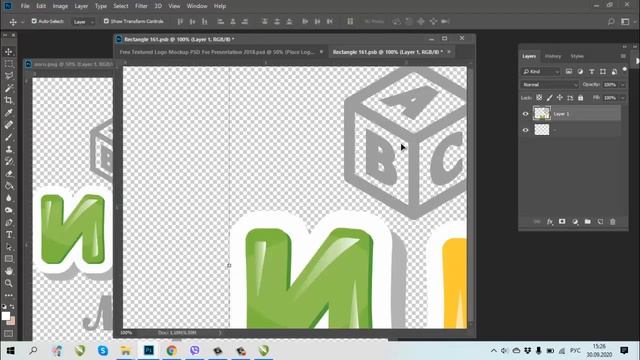
Task: Open the Filter menu
Action: tap(141, 6)
